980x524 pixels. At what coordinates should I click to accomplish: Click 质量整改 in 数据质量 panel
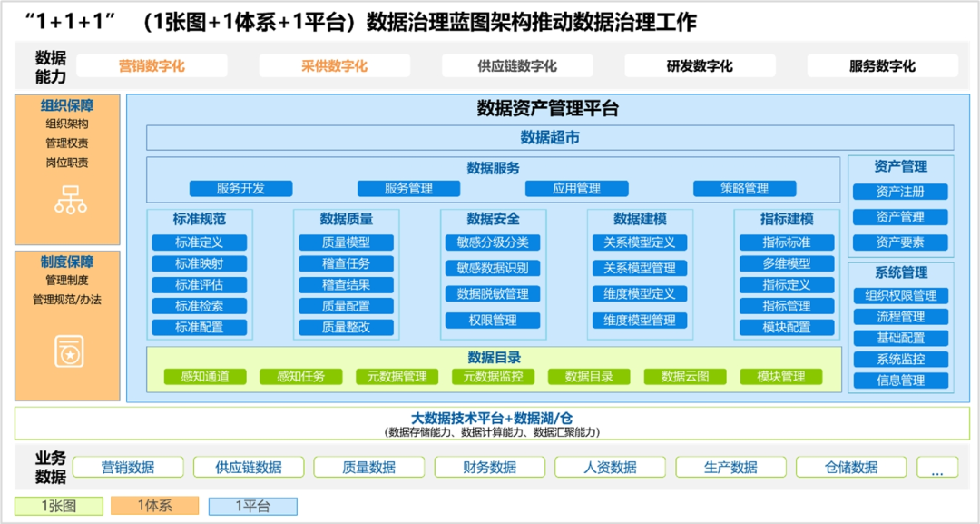click(346, 328)
